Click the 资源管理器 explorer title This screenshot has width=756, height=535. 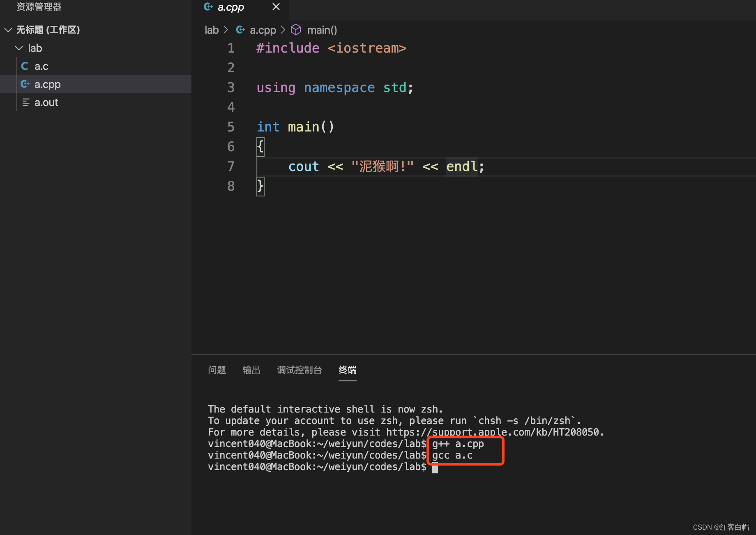point(39,7)
